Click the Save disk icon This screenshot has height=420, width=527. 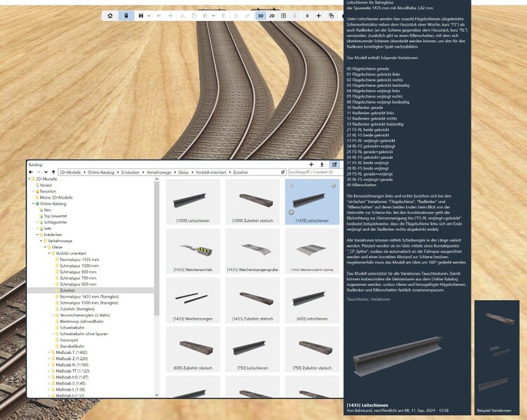(x=141, y=15)
